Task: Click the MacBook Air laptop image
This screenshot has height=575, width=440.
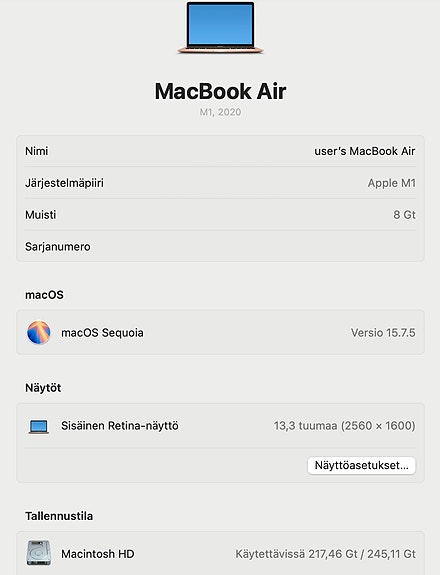Action: (220, 28)
